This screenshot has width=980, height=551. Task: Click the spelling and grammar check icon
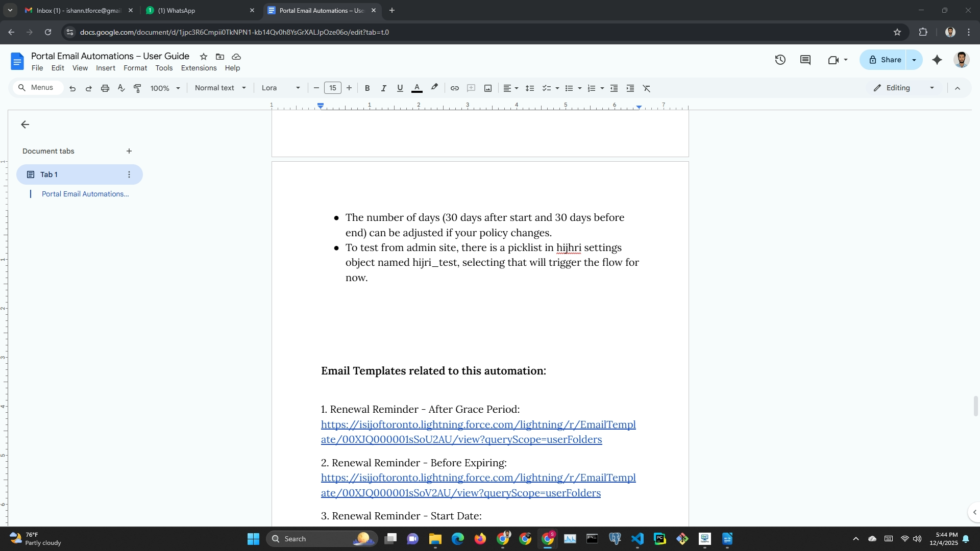[121, 88]
